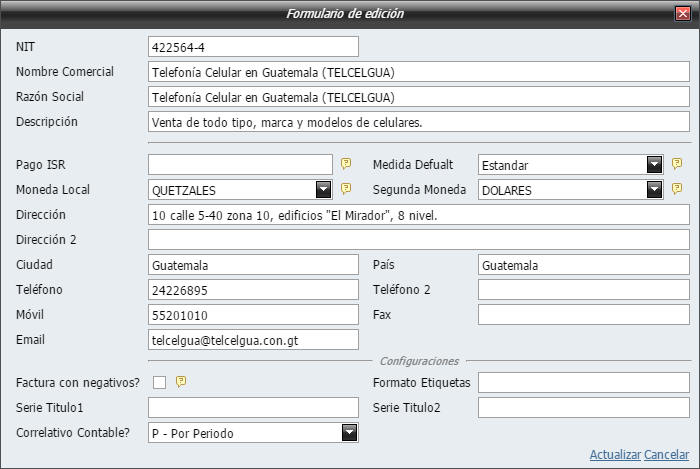700x469 pixels.
Task: Open the P - Por Periodo combo box
Action: (x=253, y=433)
